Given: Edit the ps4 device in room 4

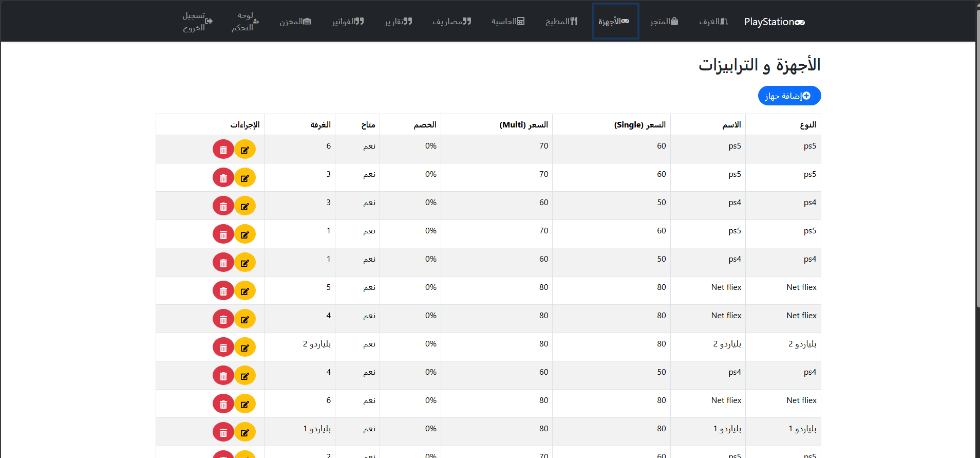Looking at the screenshot, I should pos(245,376).
